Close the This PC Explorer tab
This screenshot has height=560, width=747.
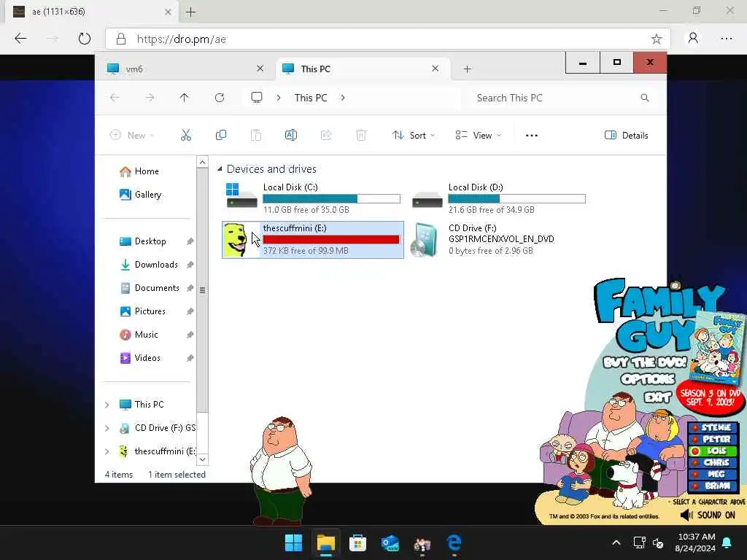435,69
